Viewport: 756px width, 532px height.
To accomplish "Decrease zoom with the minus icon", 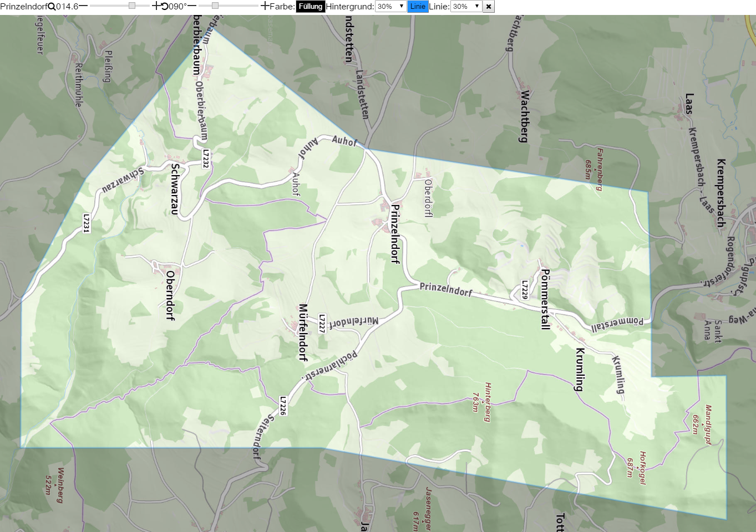I will tap(83, 6).
